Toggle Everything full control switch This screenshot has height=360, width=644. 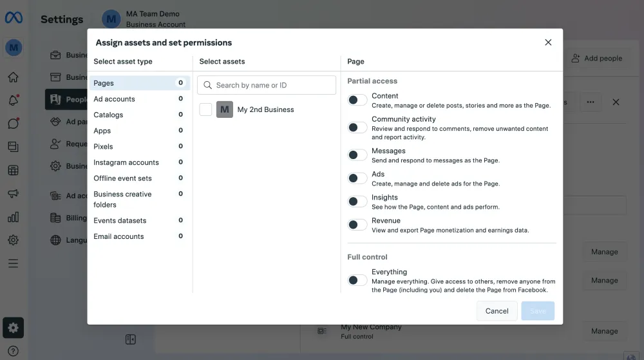pyautogui.click(x=357, y=280)
